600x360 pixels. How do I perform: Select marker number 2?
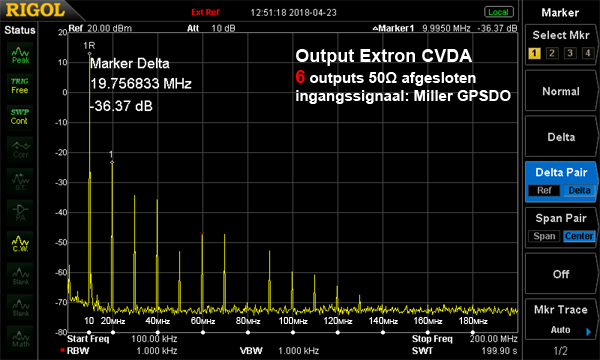pos(552,53)
